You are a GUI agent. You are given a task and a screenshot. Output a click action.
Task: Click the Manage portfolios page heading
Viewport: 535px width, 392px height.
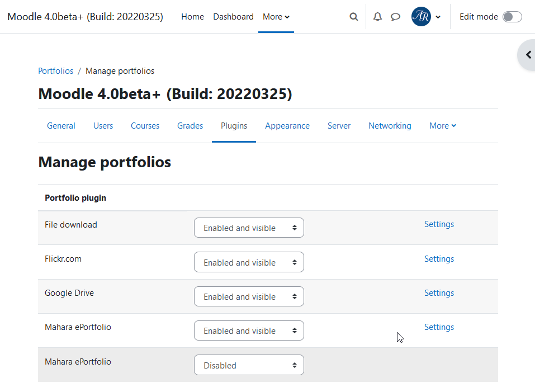[105, 162]
